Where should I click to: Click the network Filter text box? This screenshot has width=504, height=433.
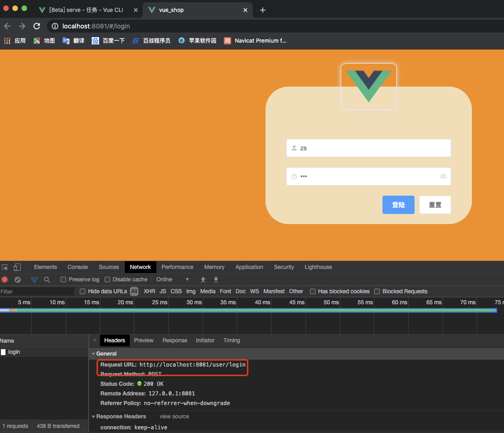coord(37,292)
